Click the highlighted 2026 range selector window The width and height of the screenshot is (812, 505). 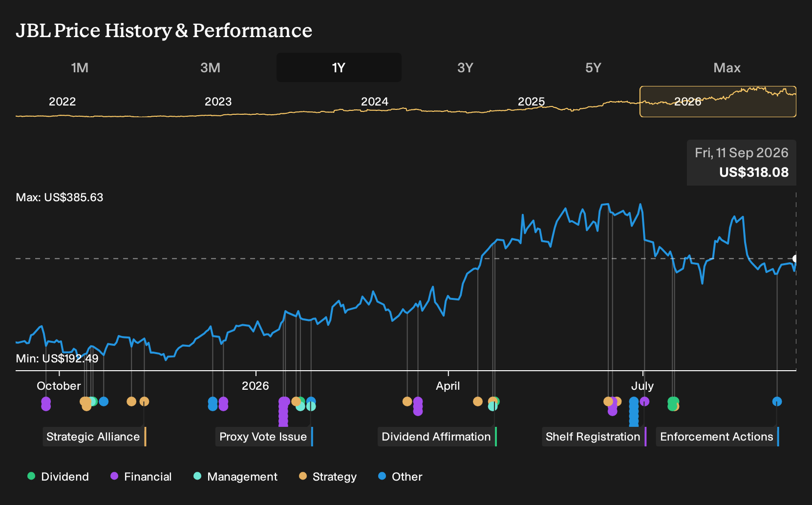(718, 102)
